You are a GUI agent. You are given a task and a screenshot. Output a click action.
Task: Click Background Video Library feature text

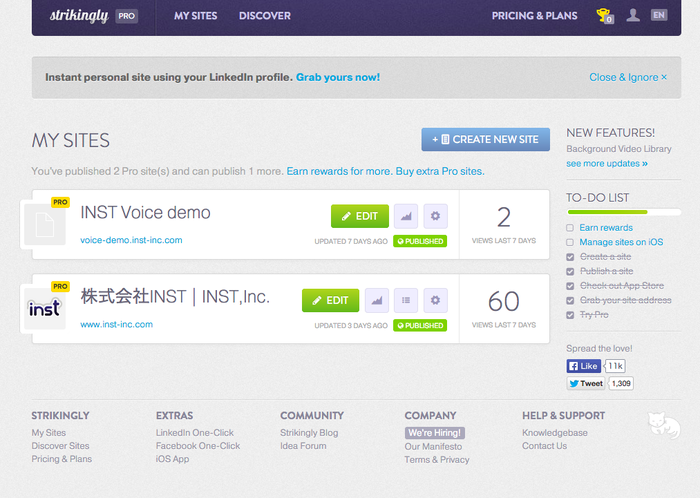pos(619,149)
